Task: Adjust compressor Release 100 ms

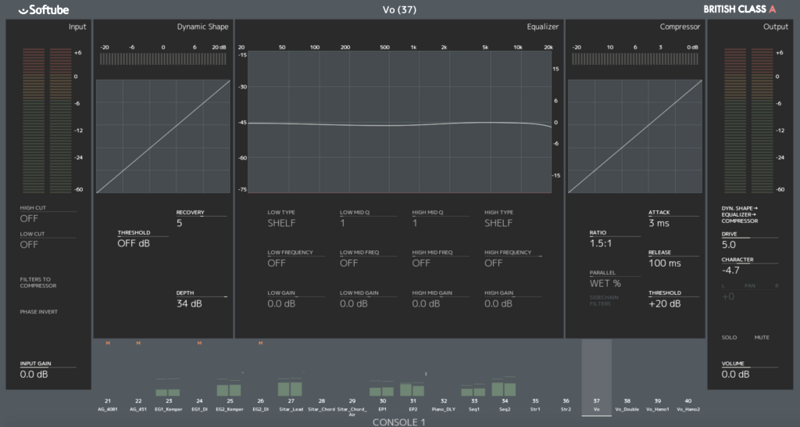Action: coord(673,259)
